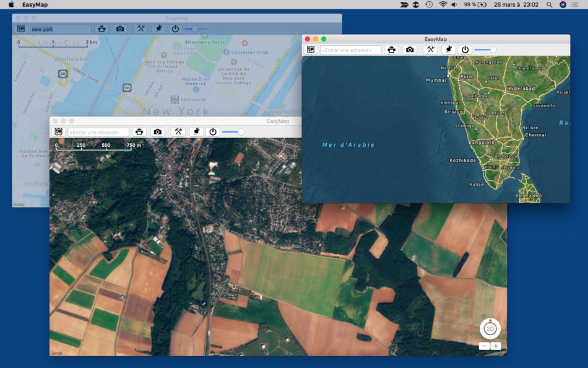
Task: Open the Legal link on the satellite farmland map
Action: coord(57,353)
